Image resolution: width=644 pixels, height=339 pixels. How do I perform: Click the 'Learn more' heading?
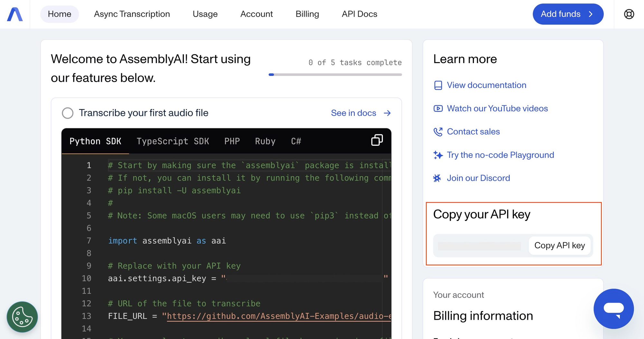(x=465, y=59)
